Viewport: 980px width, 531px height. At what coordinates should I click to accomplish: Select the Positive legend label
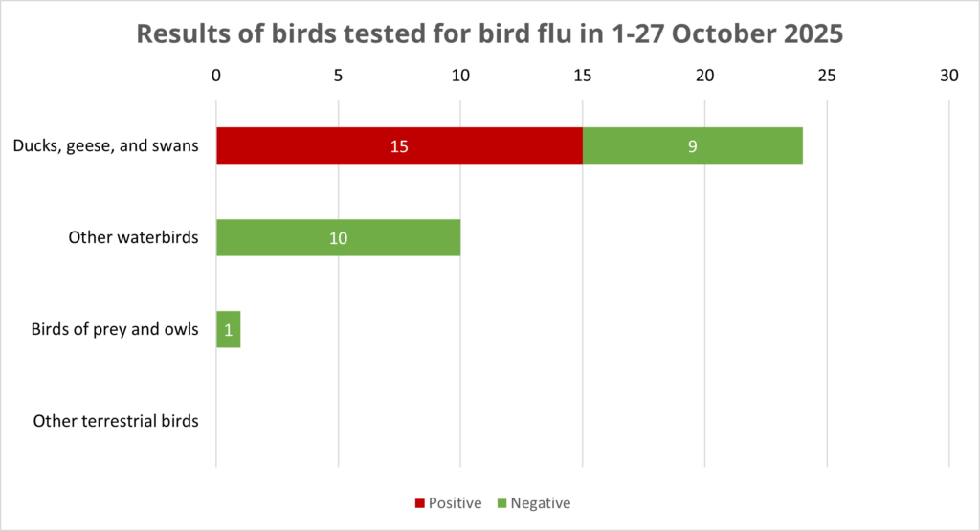tap(455, 503)
